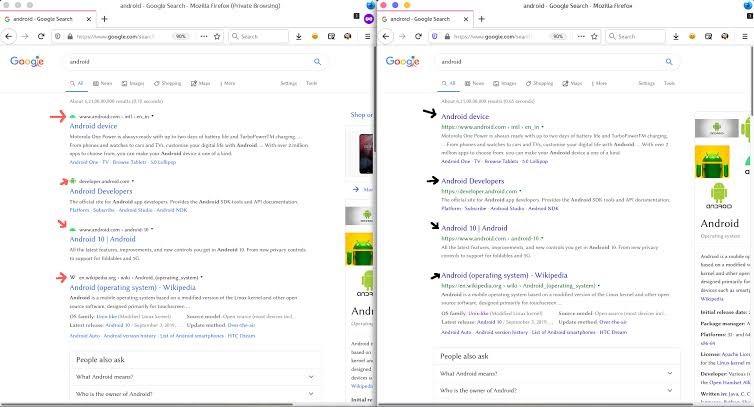Open the phone product image in Private window
The height and width of the screenshot is (407, 754).
click(366, 154)
